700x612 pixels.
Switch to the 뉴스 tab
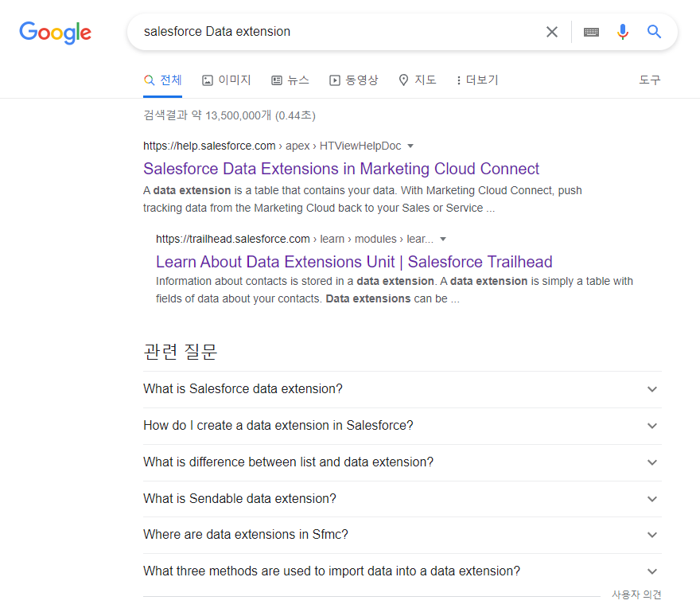point(290,80)
